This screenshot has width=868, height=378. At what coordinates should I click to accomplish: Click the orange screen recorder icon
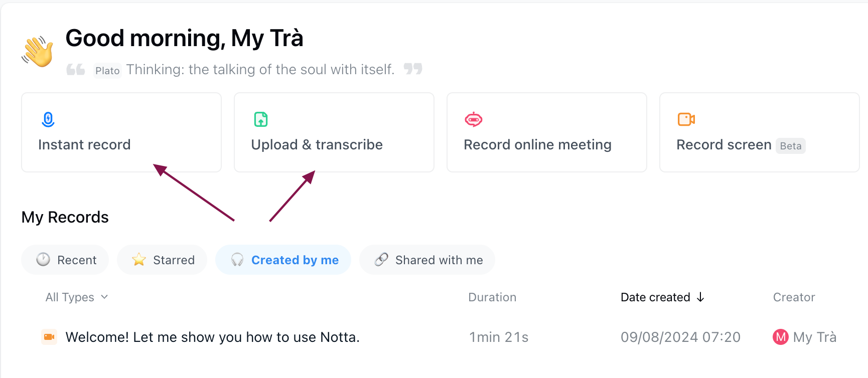pyautogui.click(x=686, y=119)
